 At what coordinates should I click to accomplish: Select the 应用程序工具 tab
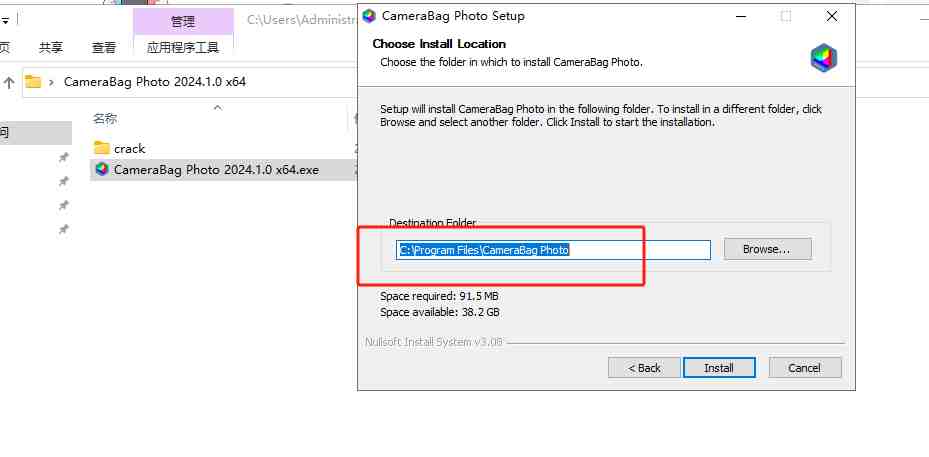tap(183, 47)
